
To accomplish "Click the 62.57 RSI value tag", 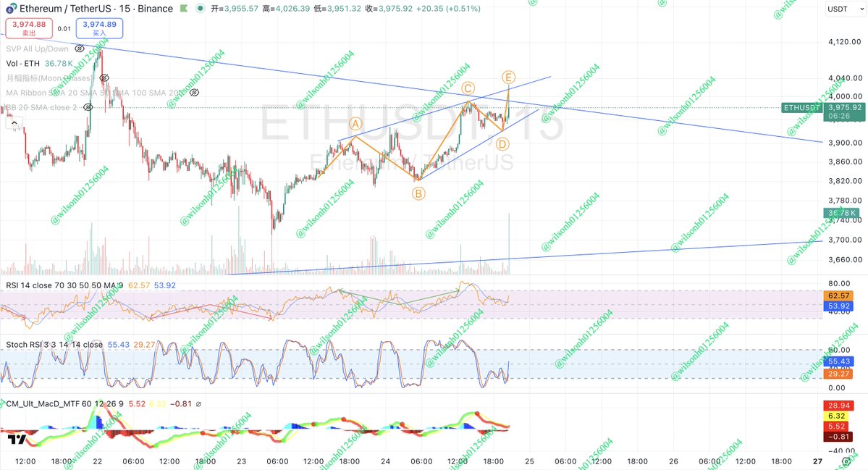I will pos(838,295).
